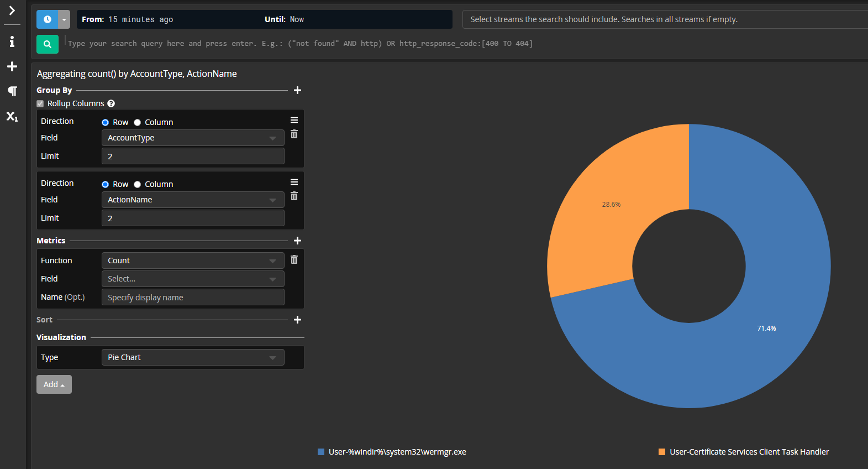Open the Count function dropdown
868x469 pixels.
point(192,260)
